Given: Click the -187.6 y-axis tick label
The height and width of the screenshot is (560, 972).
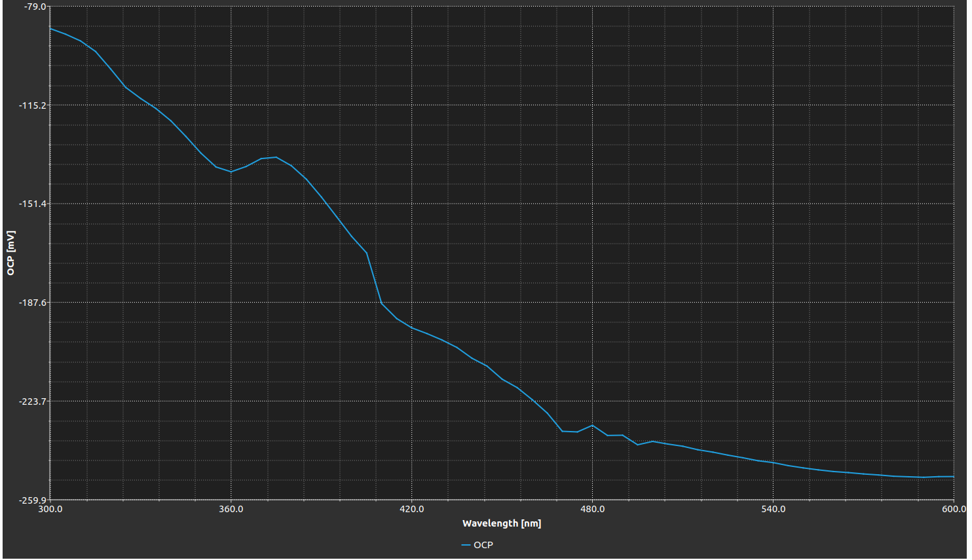Looking at the screenshot, I should pos(32,303).
